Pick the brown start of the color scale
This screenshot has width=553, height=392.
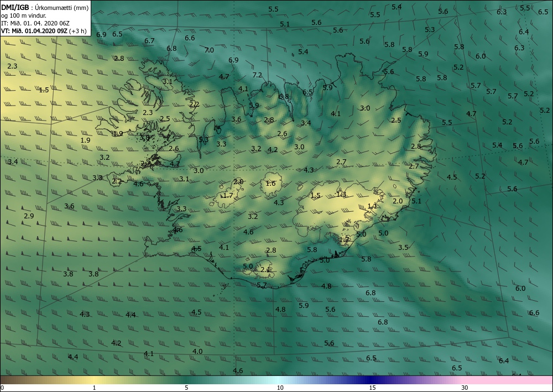point(11,380)
